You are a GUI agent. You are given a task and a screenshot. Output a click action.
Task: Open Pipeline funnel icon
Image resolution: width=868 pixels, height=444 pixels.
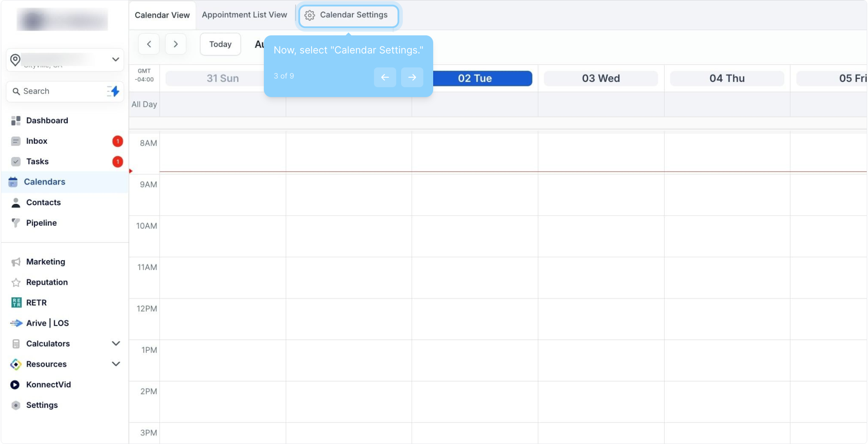pyautogui.click(x=16, y=223)
